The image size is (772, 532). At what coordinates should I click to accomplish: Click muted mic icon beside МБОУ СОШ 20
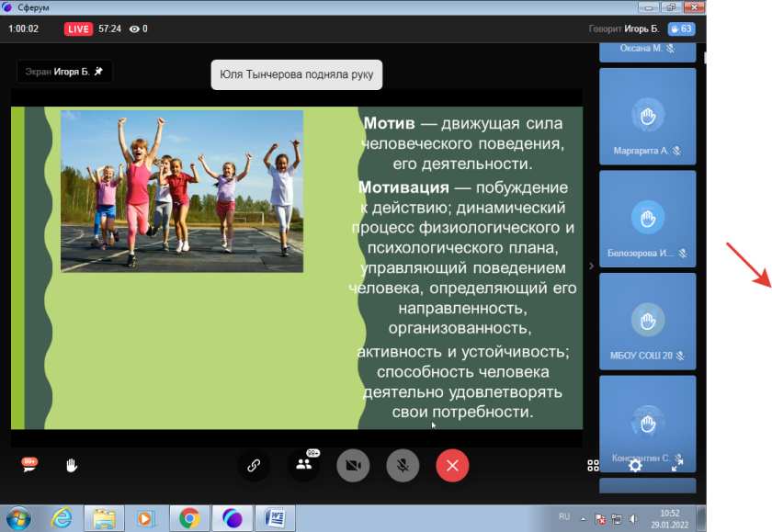(680, 356)
